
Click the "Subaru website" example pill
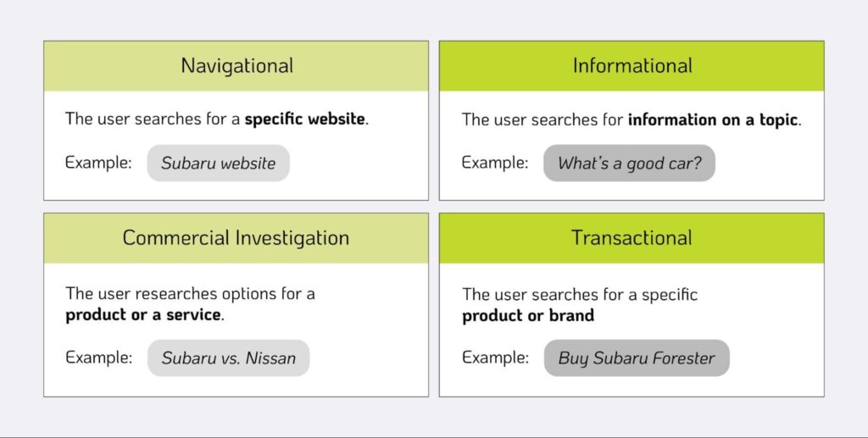pyautogui.click(x=219, y=164)
